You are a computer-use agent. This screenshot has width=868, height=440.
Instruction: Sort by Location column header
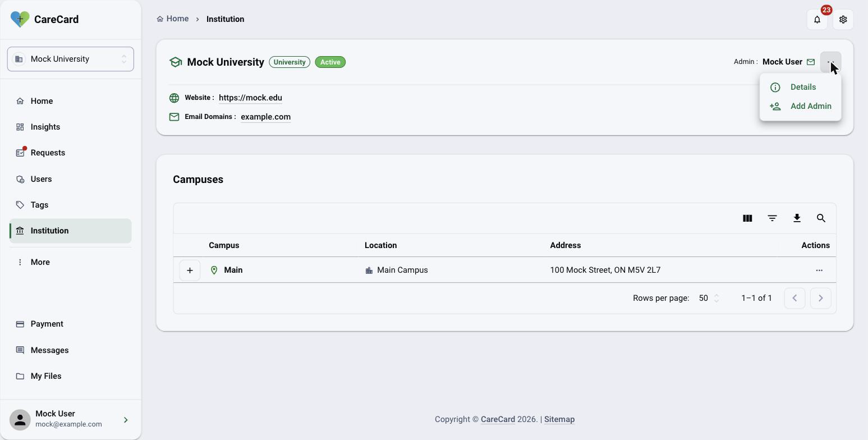click(380, 245)
